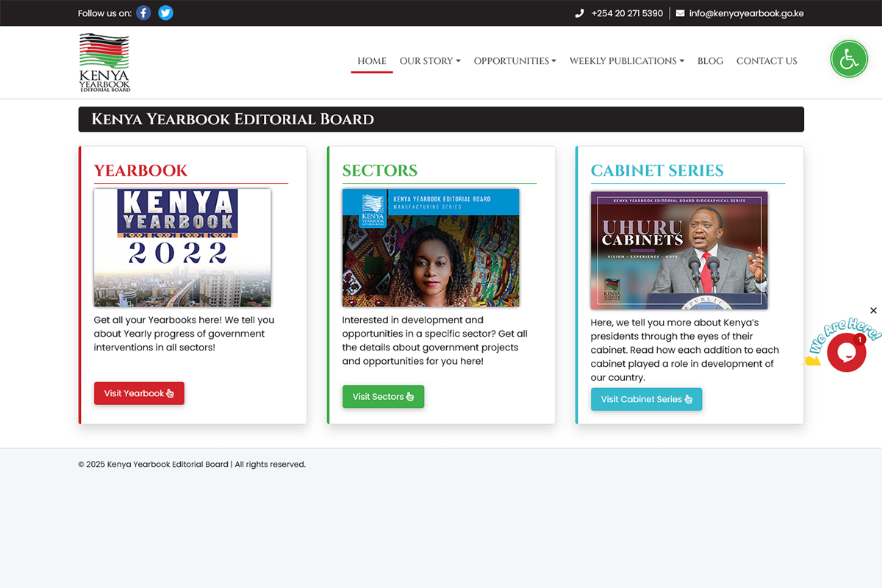Open the Twitter profile icon

point(165,12)
